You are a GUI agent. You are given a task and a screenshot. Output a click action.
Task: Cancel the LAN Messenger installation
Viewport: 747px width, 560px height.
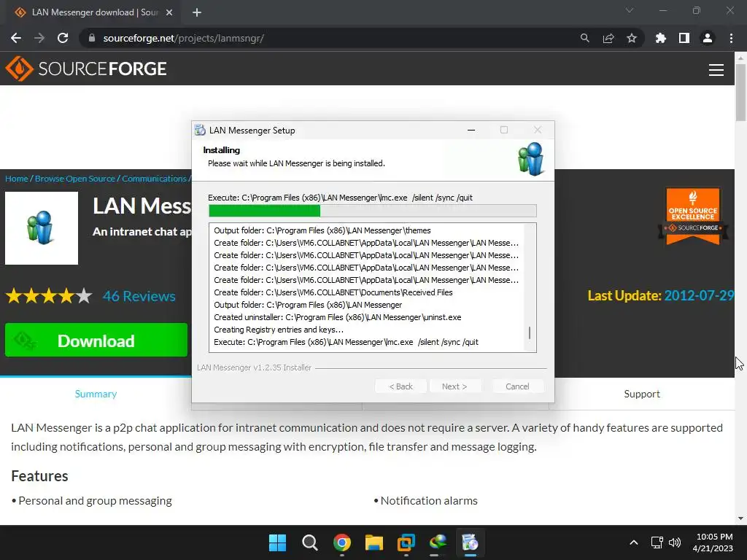(x=517, y=386)
